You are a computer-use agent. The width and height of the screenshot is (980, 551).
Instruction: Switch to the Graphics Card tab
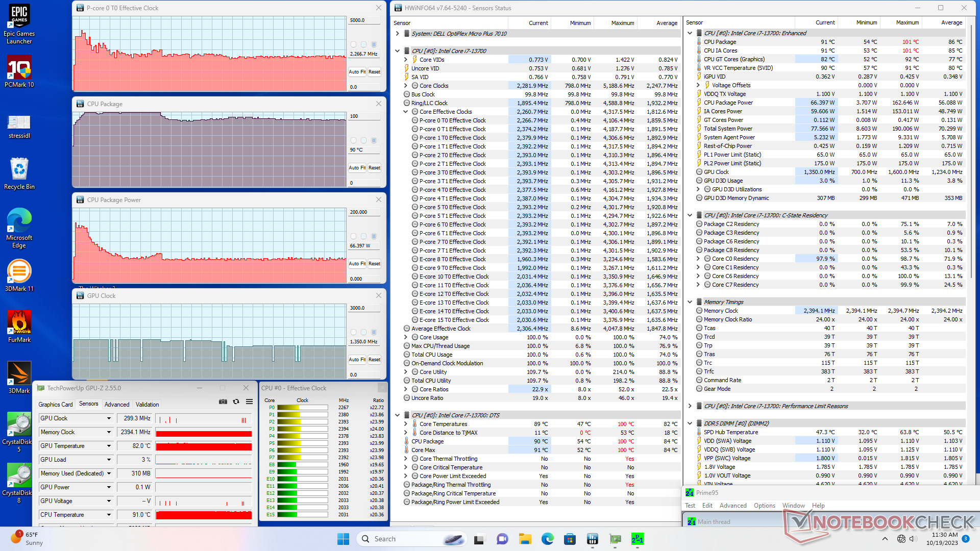[56, 404]
